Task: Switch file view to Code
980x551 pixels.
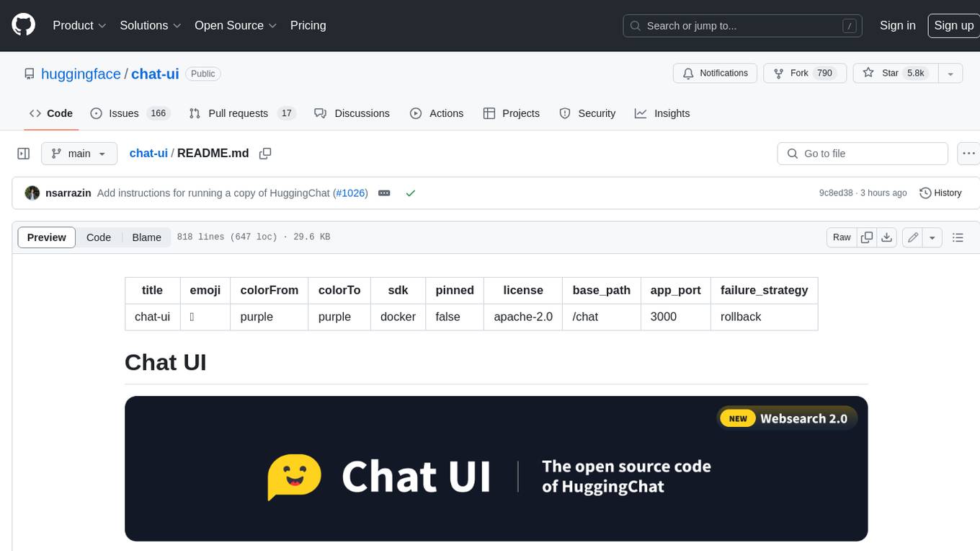Action: coord(99,237)
